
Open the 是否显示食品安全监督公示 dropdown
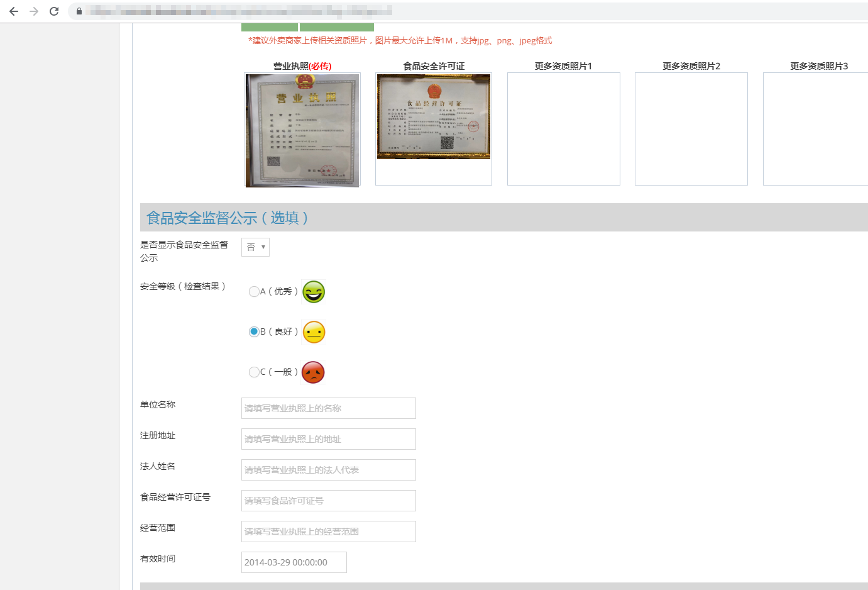(255, 247)
